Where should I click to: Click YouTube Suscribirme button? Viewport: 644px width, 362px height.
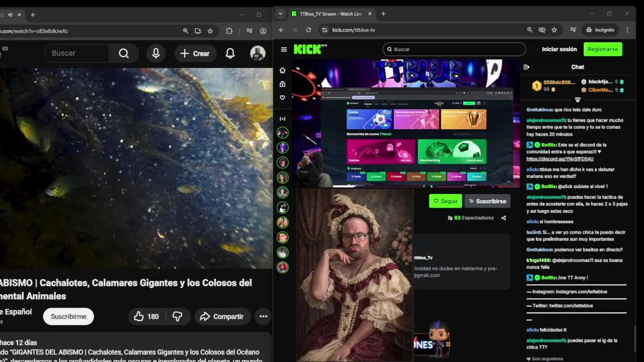(x=68, y=316)
